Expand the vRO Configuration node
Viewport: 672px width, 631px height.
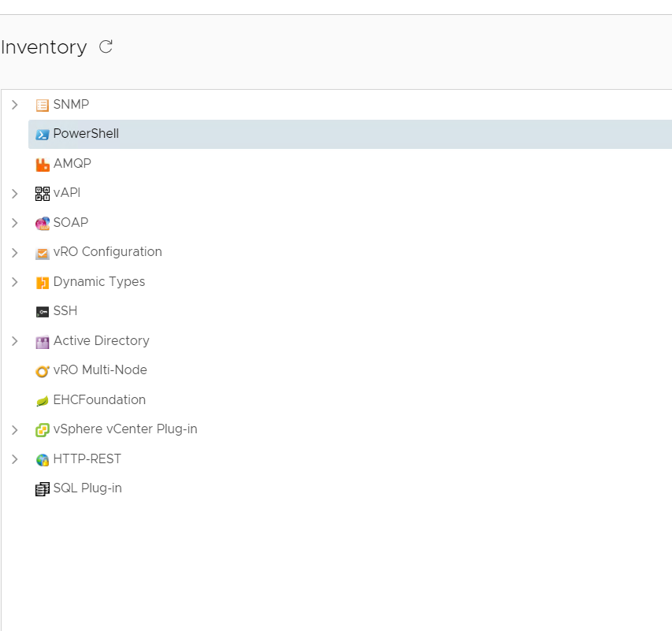[x=14, y=252]
